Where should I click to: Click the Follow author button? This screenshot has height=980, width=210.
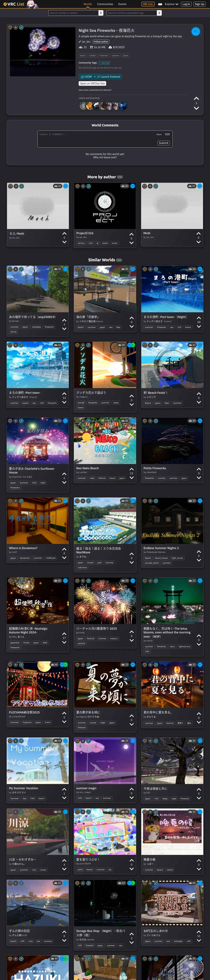pos(101,42)
